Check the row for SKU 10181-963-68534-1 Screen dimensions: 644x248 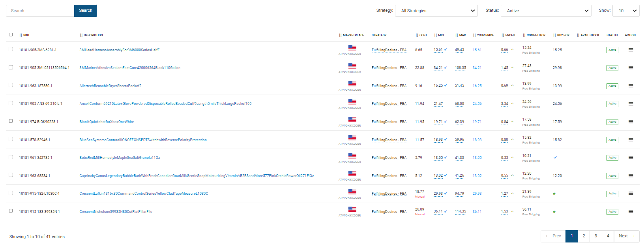11,175
